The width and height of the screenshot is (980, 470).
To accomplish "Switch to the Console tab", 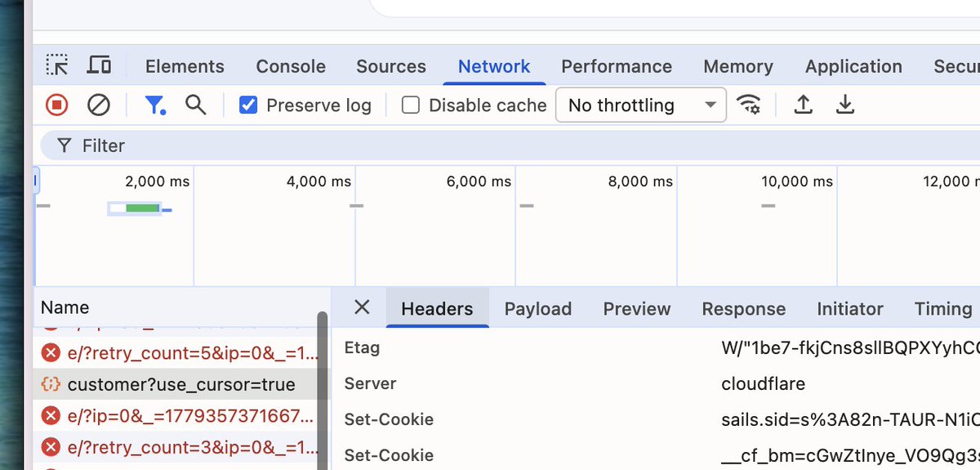I will coord(291,66).
